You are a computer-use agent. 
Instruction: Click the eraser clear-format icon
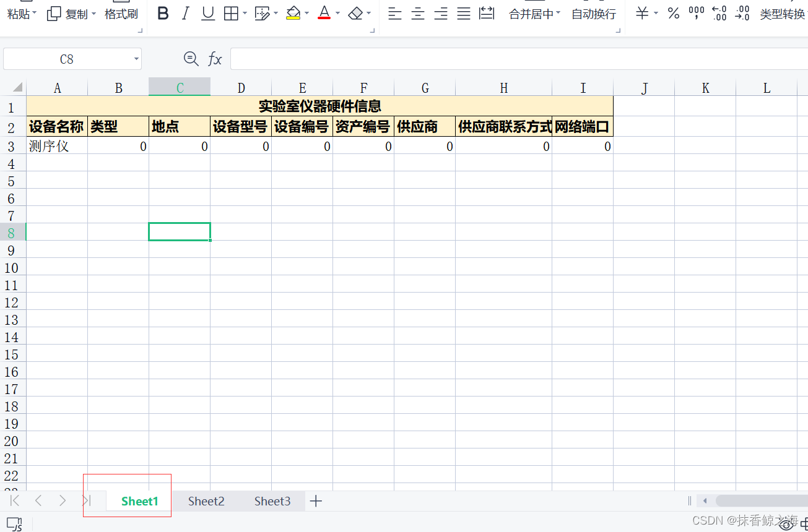[355, 14]
